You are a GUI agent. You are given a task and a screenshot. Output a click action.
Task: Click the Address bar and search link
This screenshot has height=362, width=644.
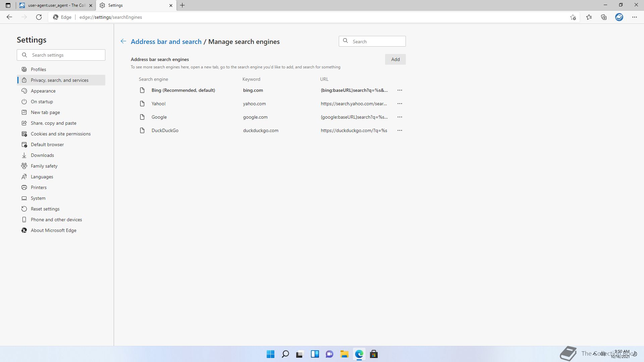166,42
